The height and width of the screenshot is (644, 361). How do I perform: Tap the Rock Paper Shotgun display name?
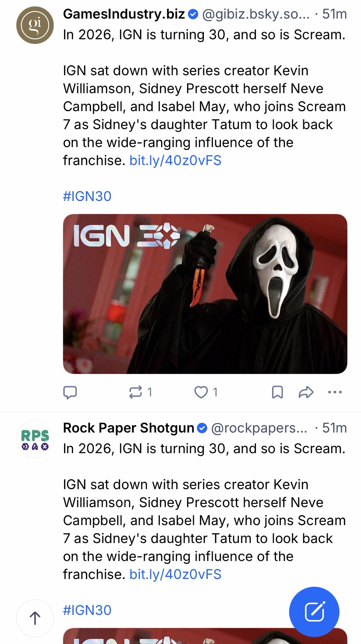click(128, 428)
